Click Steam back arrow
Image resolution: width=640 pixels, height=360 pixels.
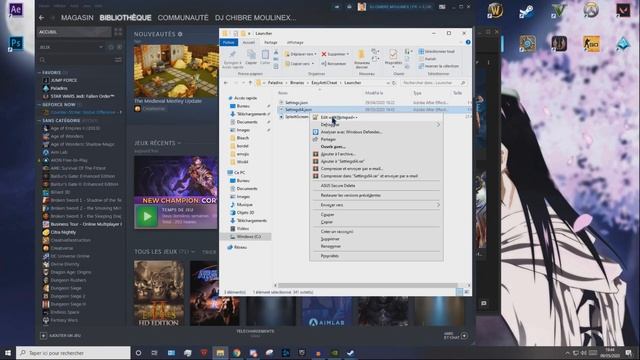pyautogui.click(x=42, y=18)
